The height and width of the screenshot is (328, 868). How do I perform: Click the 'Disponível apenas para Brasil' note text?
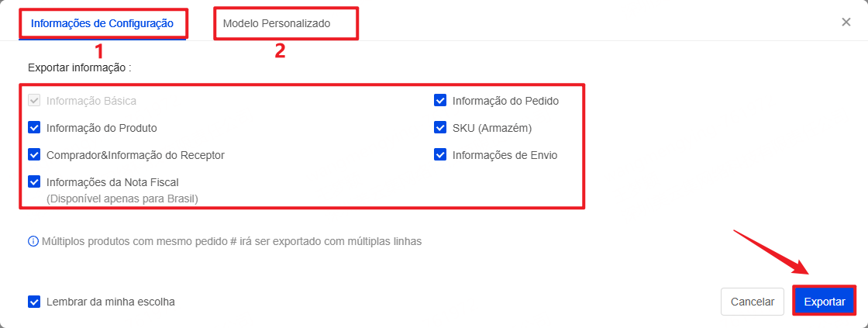(122, 199)
